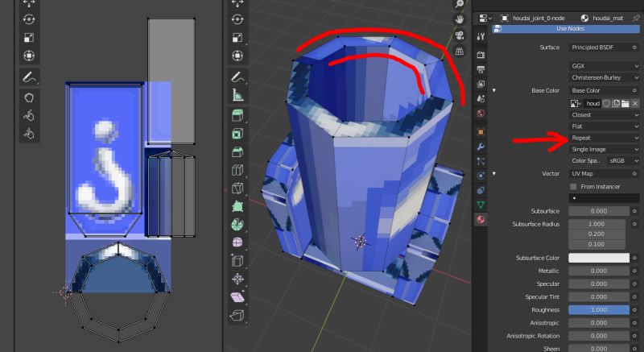Switch perspective/orthographic with the grid gizmo
The width and height of the screenshot is (644, 352).
tap(459, 51)
